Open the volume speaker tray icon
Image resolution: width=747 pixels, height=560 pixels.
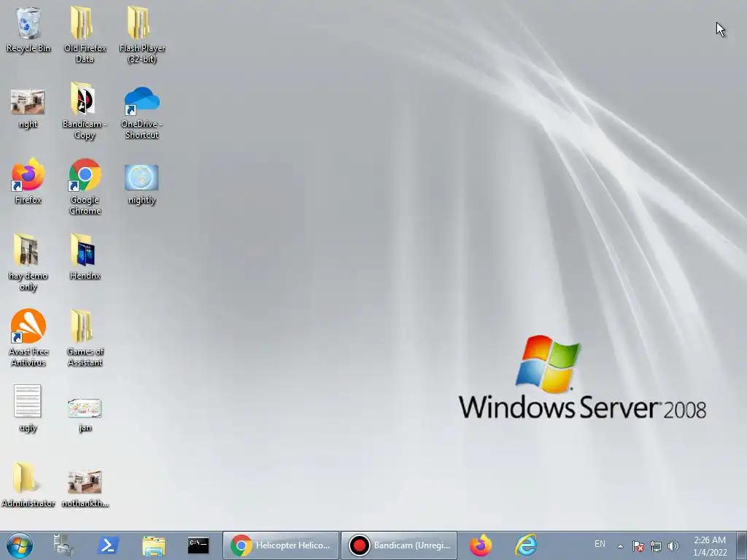point(673,546)
